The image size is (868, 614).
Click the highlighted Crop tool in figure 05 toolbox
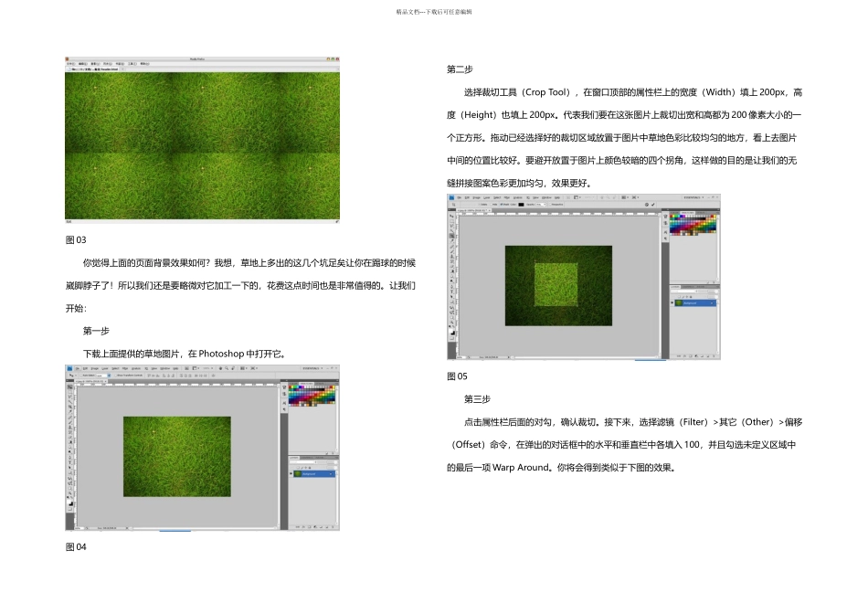(x=451, y=236)
